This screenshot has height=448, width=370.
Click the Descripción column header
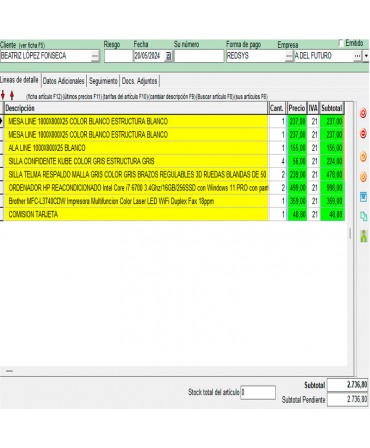pos(136,108)
